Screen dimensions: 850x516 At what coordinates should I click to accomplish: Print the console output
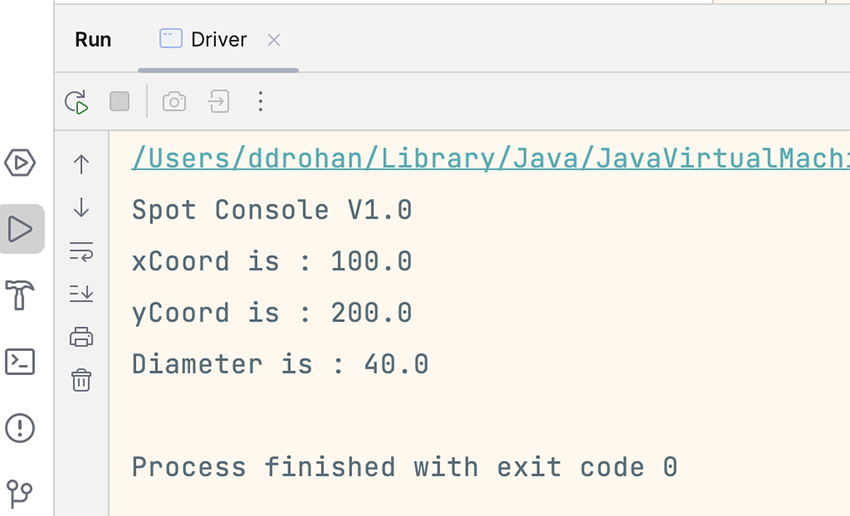click(x=81, y=337)
